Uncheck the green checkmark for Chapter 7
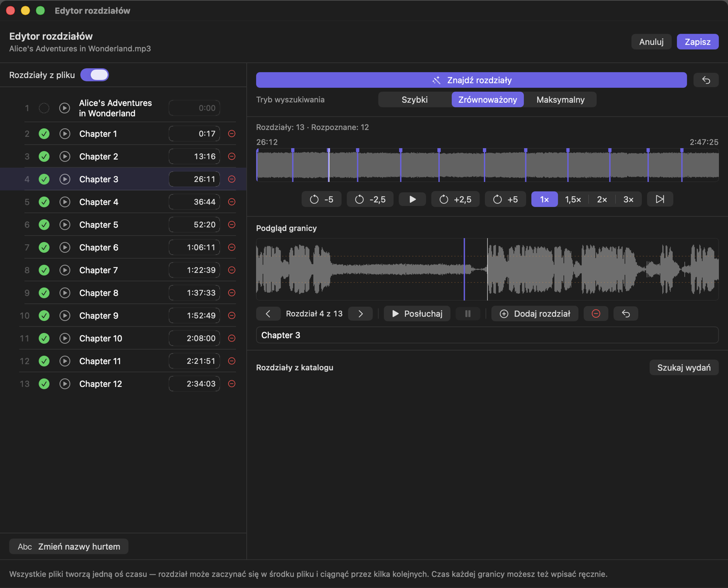The image size is (728, 588). (x=44, y=270)
